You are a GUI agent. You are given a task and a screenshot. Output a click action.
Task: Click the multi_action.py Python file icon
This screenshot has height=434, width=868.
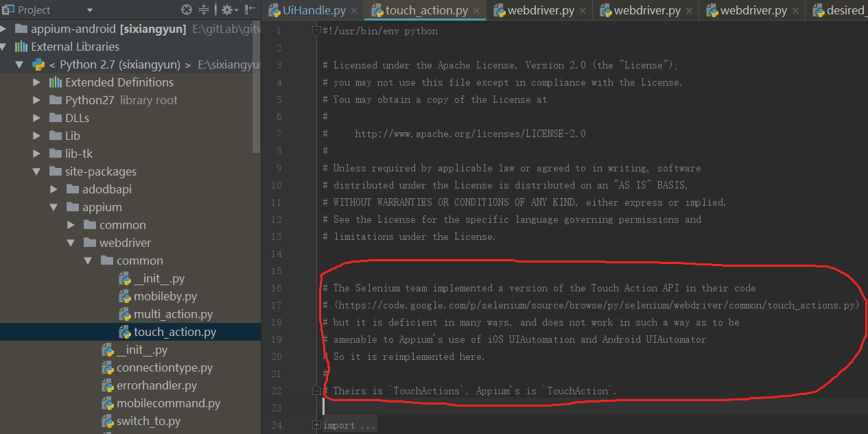click(x=125, y=314)
